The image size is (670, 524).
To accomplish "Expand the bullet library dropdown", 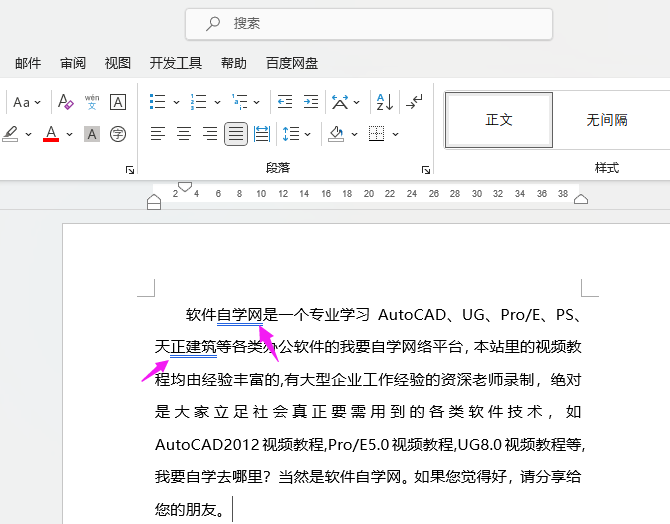I will (x=176, y=103).
